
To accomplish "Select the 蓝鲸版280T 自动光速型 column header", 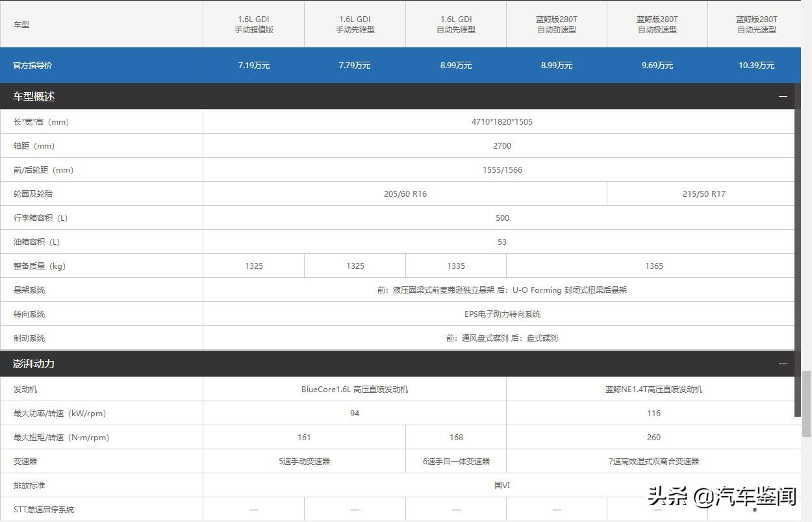I will [755, 24].
